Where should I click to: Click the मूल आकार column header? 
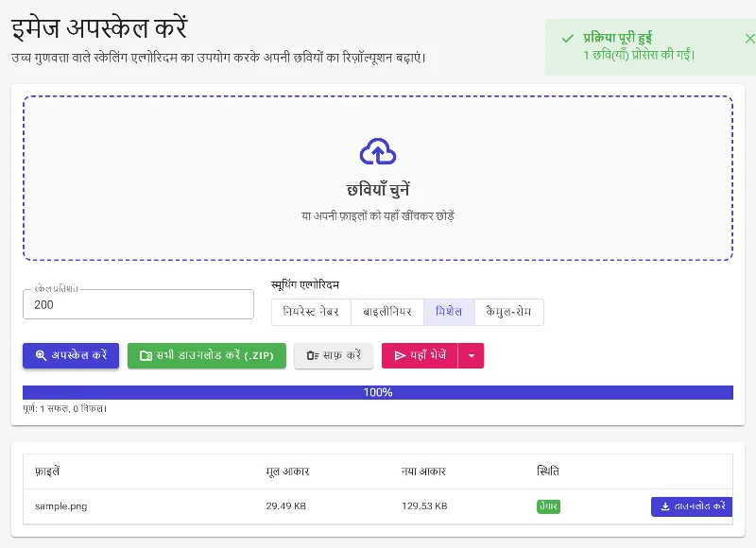pos(287,471)
